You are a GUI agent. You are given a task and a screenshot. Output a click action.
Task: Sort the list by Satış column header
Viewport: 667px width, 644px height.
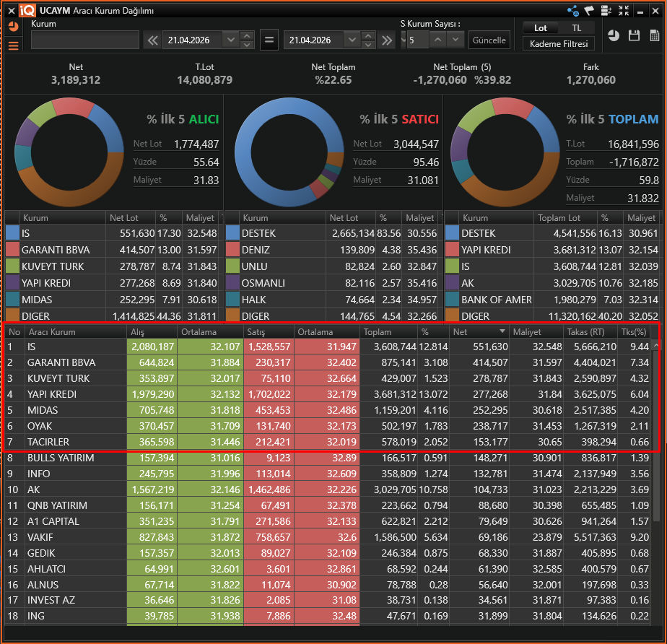point(269,332)
